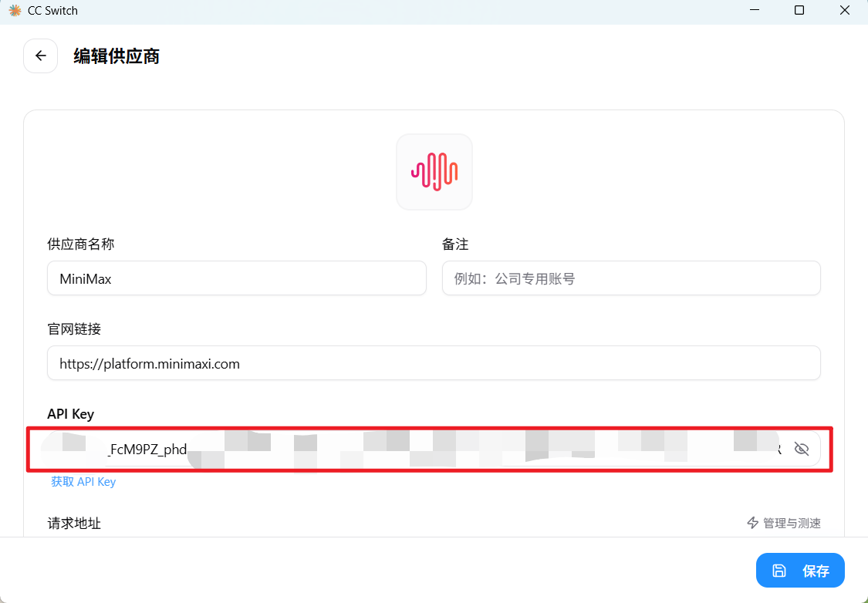
Task: Close the CC Switch window
Action: click(845, 11)
